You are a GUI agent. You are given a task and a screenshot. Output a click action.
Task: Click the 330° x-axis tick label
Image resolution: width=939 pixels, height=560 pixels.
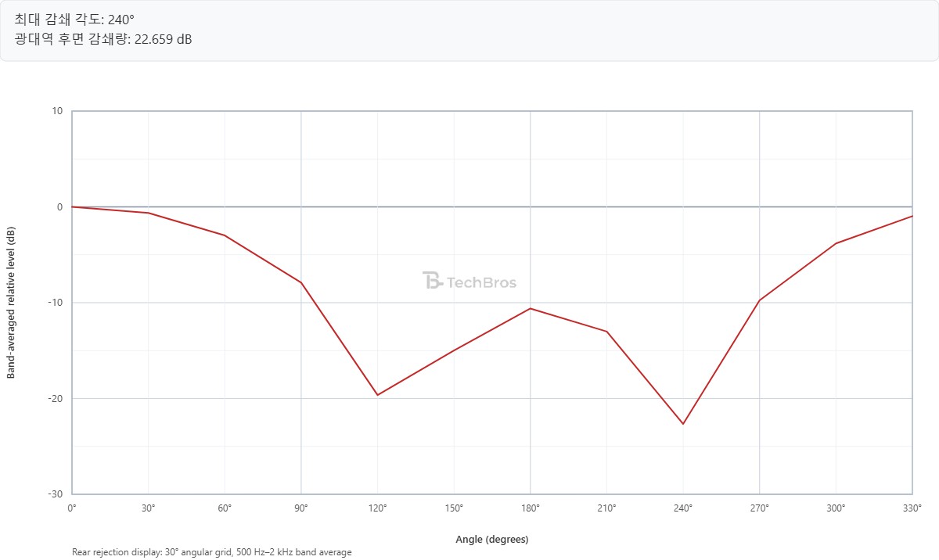[x=912, y=508]
